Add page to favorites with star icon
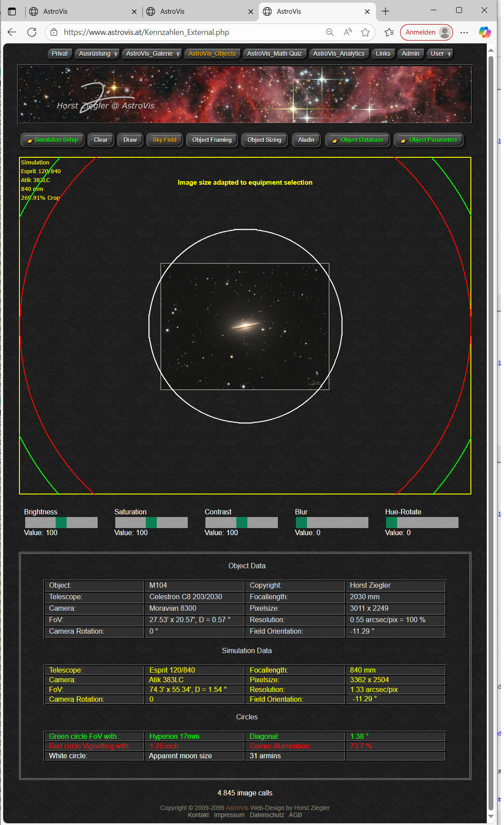 [x=365, y=32]
